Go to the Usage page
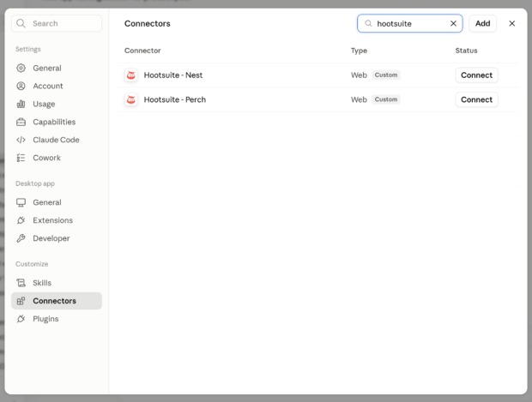 tap(57, 104)
